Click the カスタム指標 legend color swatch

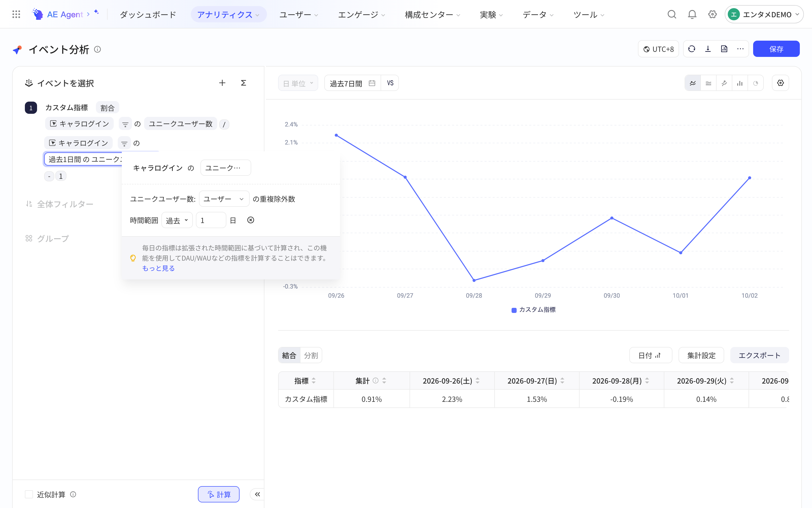[514, 310]
